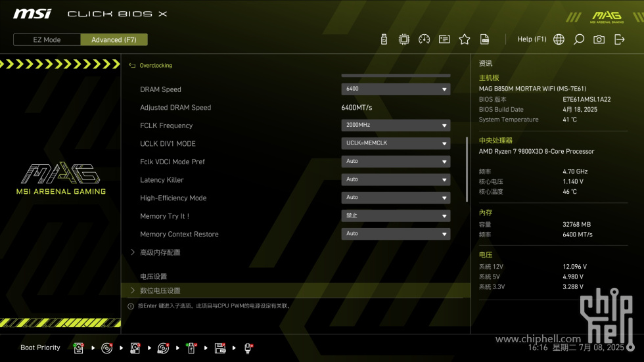Click the 1.140 V core voltage value
This screenshot has width=644, height=362.
pos(573,181)
